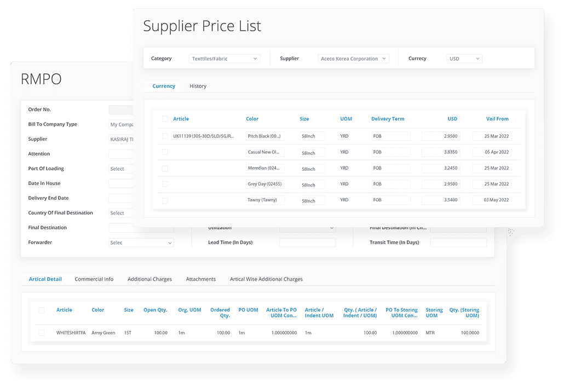Click the Lead Time (In Days) field
Image resolution: width=564 pixels, height=392 pixels.
click(308, 243)
